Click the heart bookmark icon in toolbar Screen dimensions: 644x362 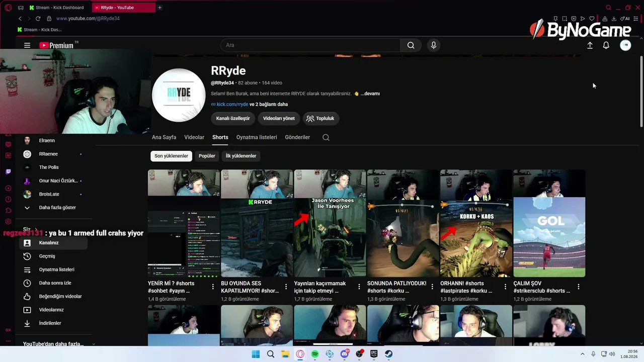[x=592, y=19]
